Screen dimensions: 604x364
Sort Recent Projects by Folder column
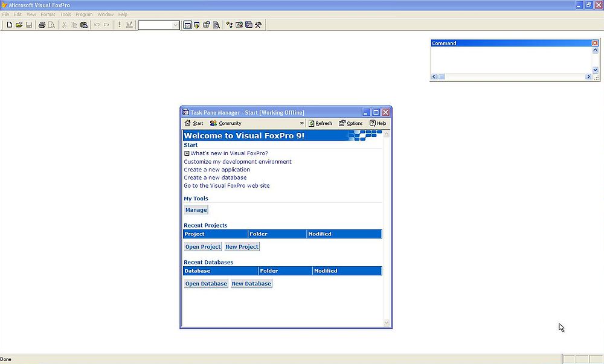[x=277, y=234]
